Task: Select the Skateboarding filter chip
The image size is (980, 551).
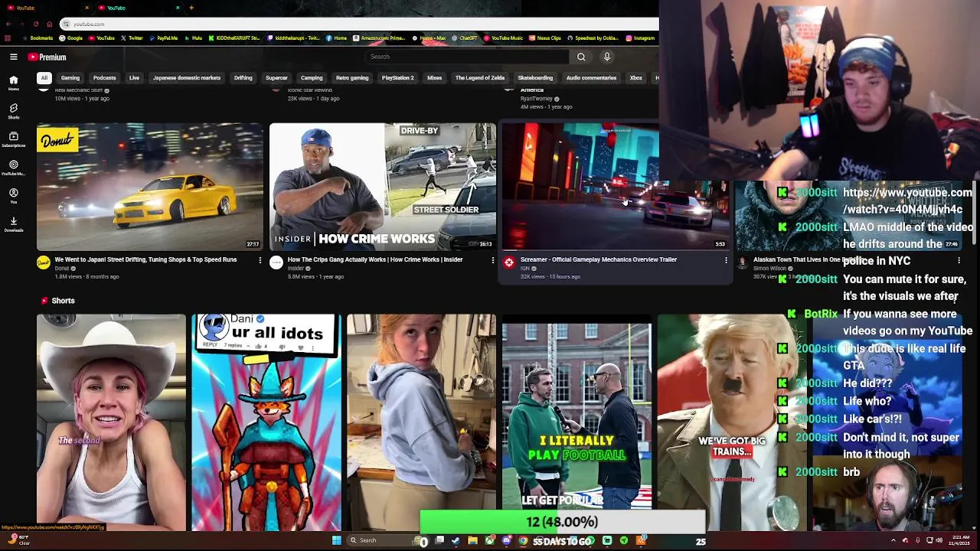Action: click(x=535, y=77)
